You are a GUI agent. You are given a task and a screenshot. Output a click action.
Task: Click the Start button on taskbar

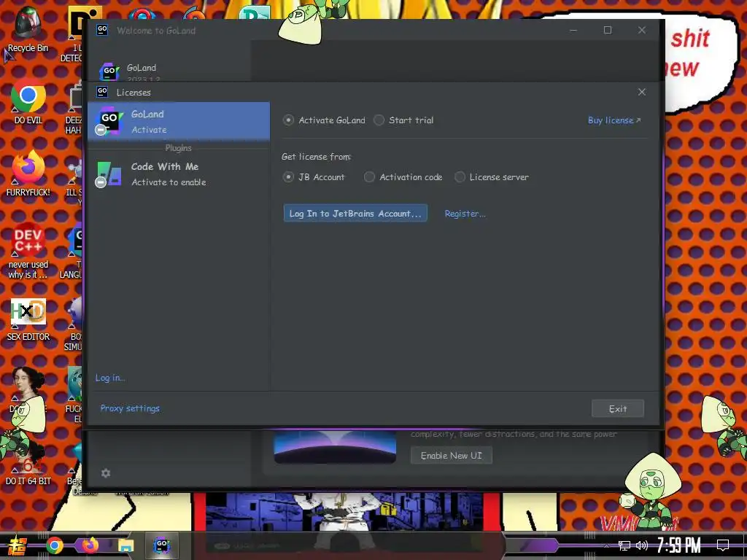(x=16, y=545)
